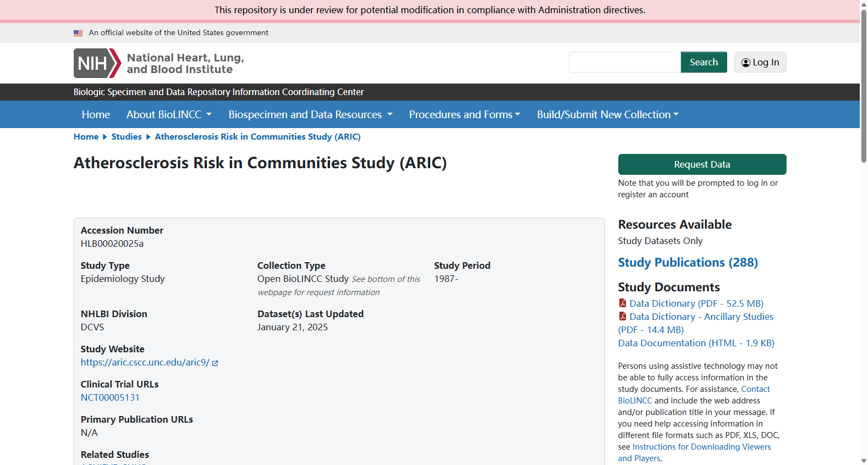Open clinical trial NCT00005131 link
This screenshot has height=465, width=868.
[x=110, y=397]
